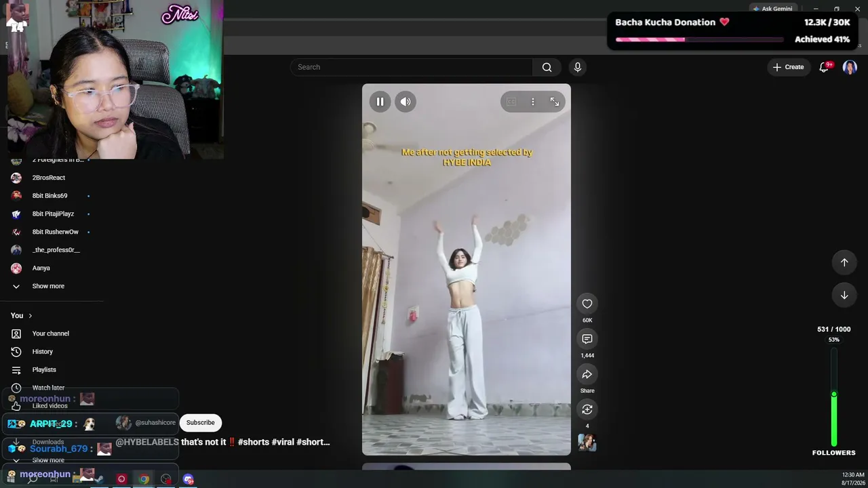Screen dimensions: 868x488
Task: Click the Aanya channel avatar
Action: coord(16,268)
